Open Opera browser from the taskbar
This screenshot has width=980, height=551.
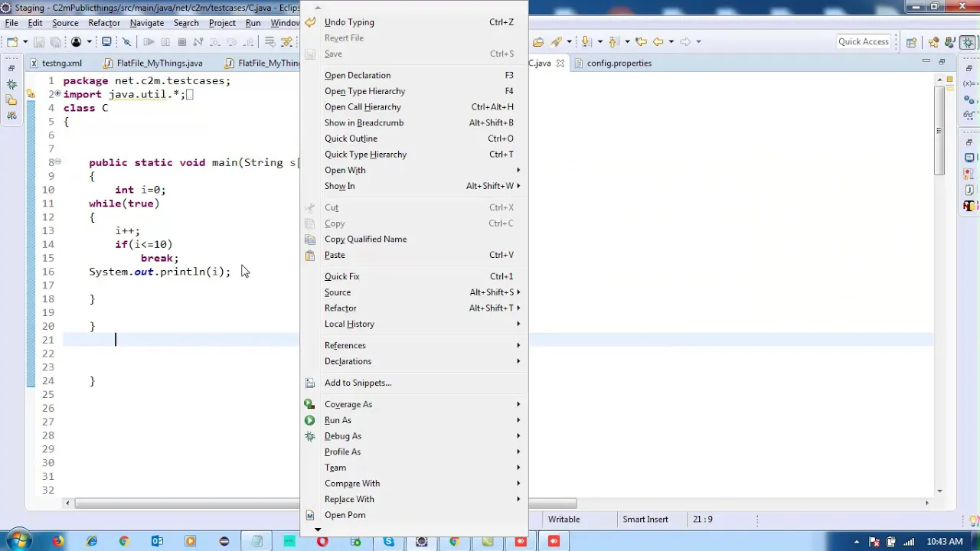(322, 542)
